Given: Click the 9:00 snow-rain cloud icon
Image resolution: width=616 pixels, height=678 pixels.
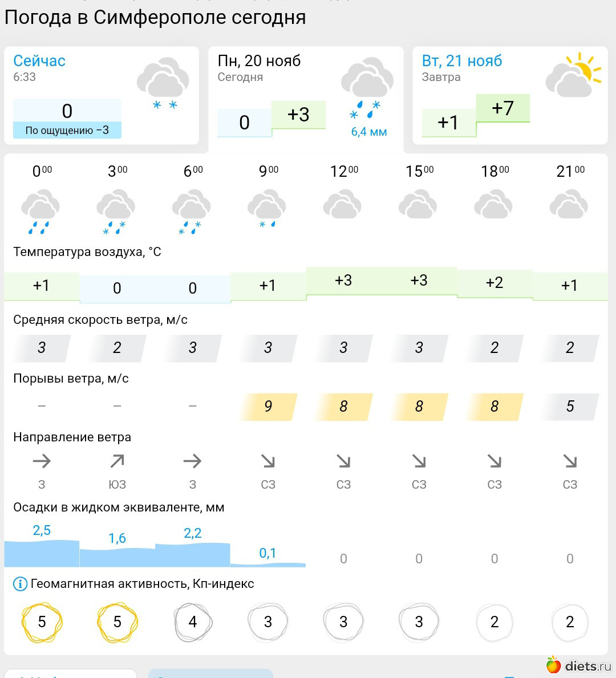Looking at the screenshot, I should [x=267, y=209].
